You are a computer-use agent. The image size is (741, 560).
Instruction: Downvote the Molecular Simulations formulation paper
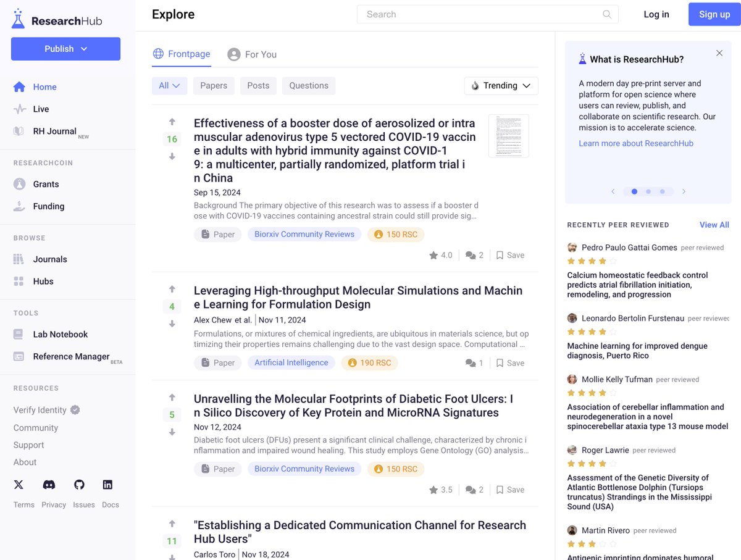tap(172, 324)
